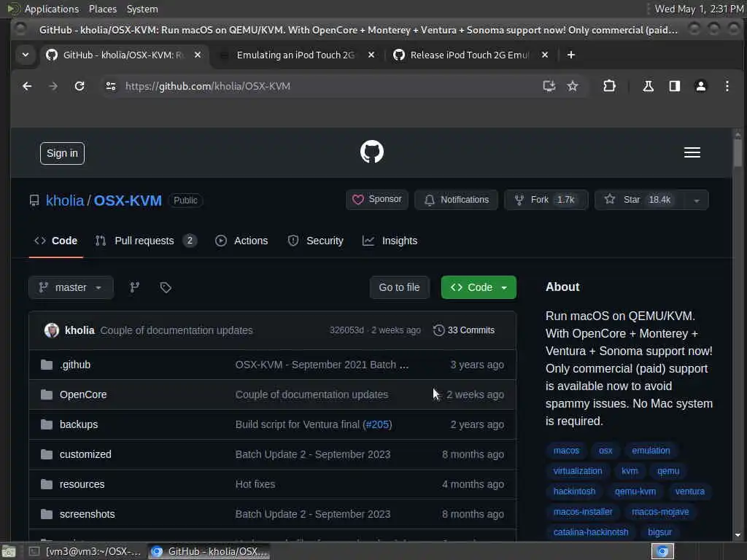The height and width of the screenshot is (560, 747).
Task: View repository branches icon
Action: [135, 287]
